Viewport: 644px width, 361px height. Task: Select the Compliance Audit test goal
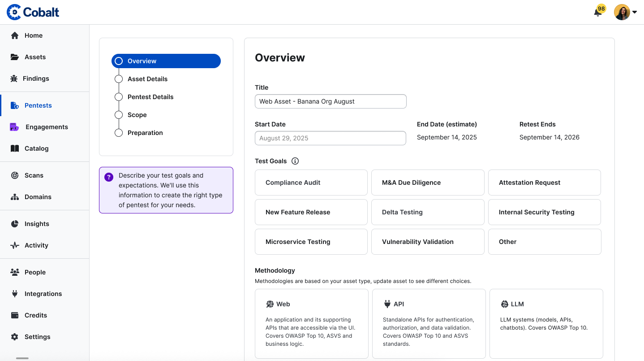[311, 183]
